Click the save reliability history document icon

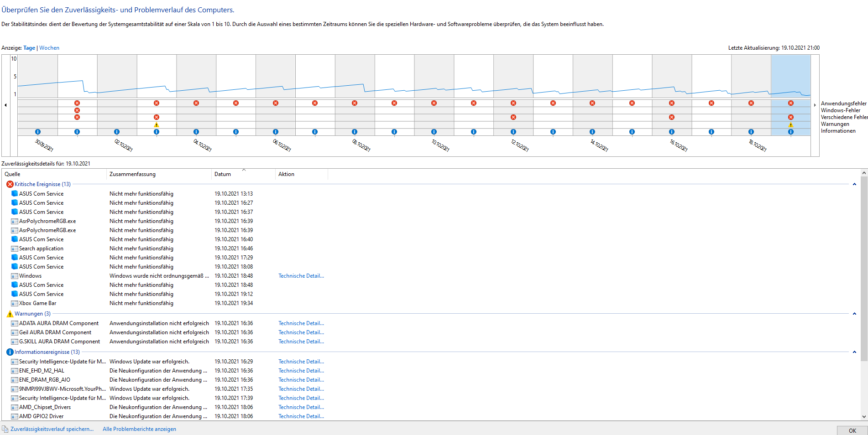(5, 429)
